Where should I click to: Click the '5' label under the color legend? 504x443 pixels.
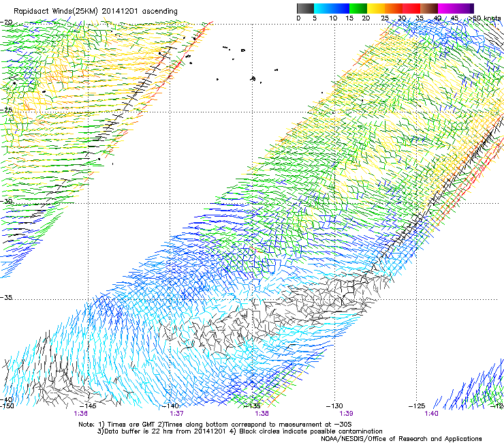click(x=315, y=18)
